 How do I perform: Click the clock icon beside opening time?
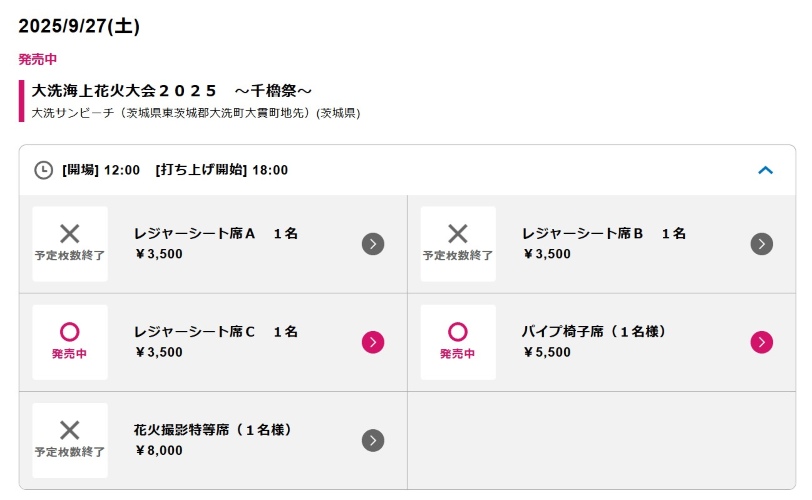44,170
